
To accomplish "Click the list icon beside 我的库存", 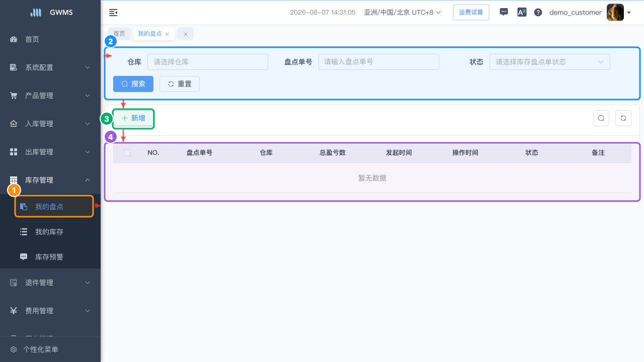I will pyautogui.click(x=24, y=232).
